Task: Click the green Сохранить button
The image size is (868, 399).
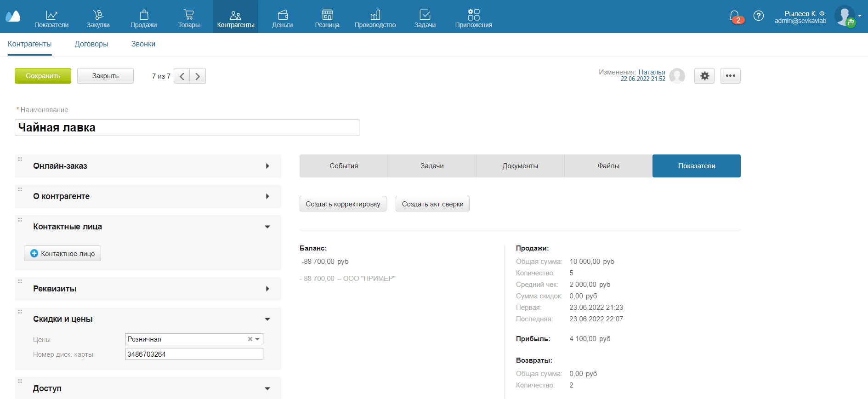Action: tap(43, 76)
